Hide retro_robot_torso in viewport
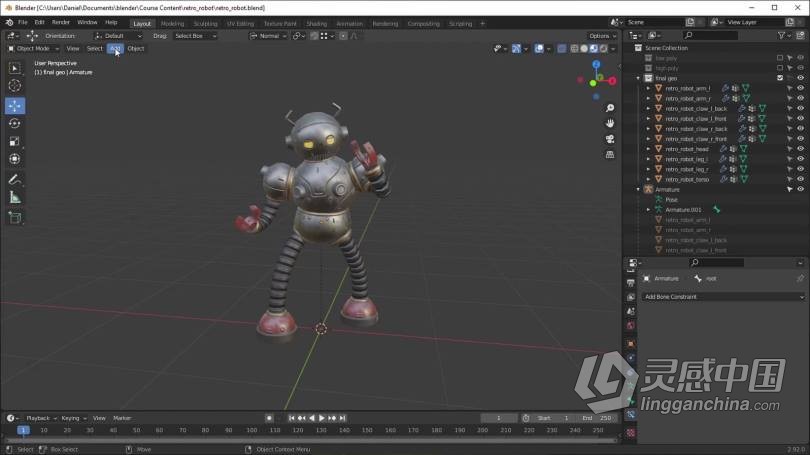Viewport: 810px width, 455px height. [800, 179]
